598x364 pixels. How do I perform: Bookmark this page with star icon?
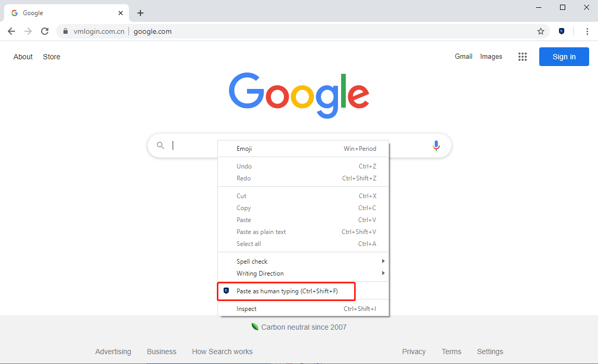pos(541,31)
